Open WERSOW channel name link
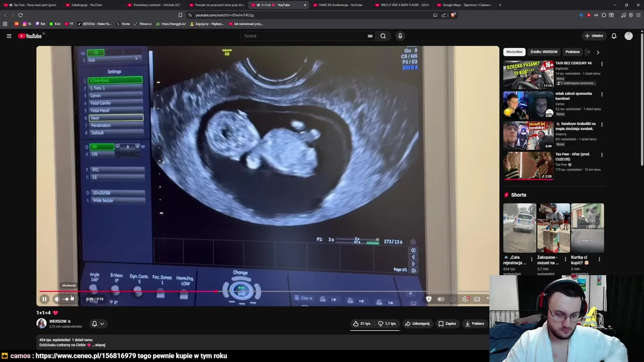The height and width of the screenshot is (362, 644). click(x=58, y=321)
